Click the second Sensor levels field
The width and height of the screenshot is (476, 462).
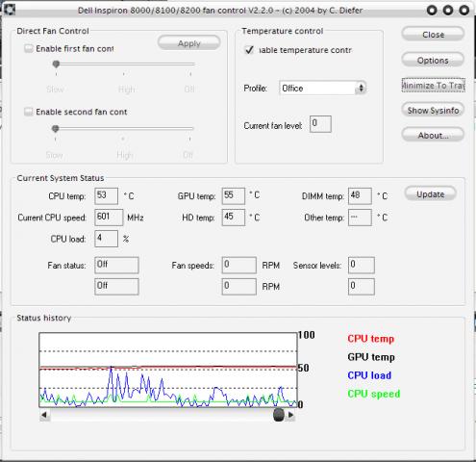point(362,287)
